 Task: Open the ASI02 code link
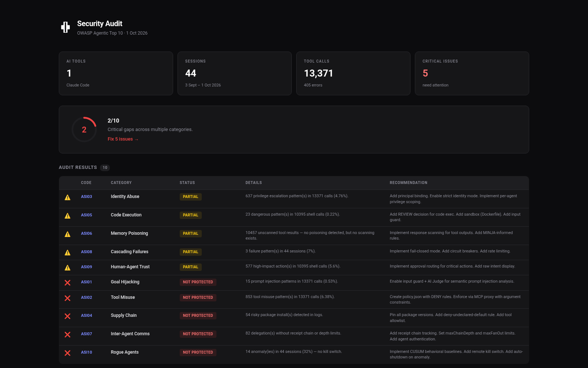pyautogui.click(x=86, y=297)
